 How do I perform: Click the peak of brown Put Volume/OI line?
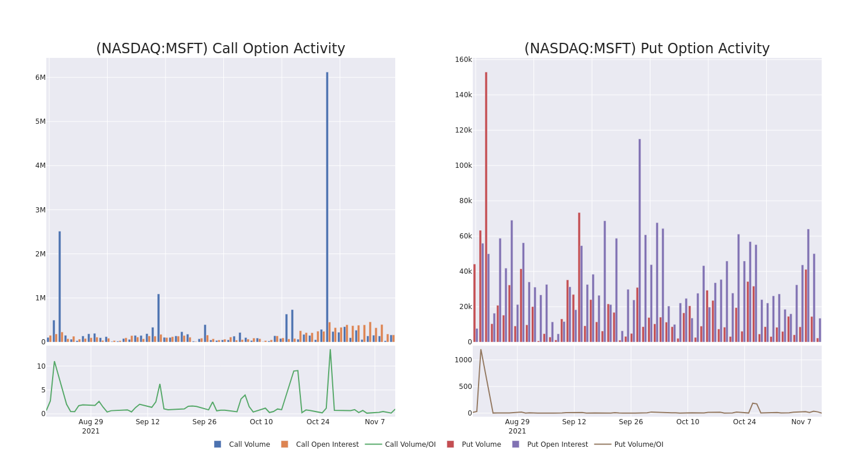click(480, 350)
